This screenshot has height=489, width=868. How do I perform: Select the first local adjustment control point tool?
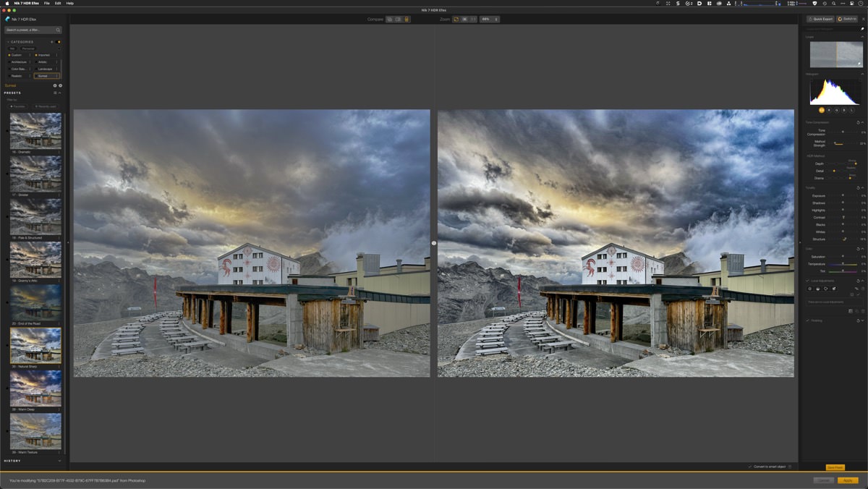pyautogui.click(x=809, y=289)
